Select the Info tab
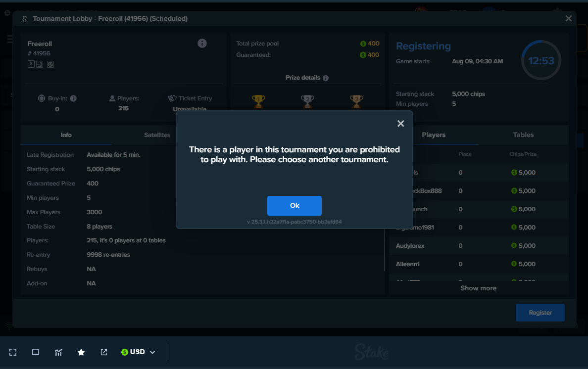This screenshot has height=369, width=588. pyautogui.click(x=66, y=135)
